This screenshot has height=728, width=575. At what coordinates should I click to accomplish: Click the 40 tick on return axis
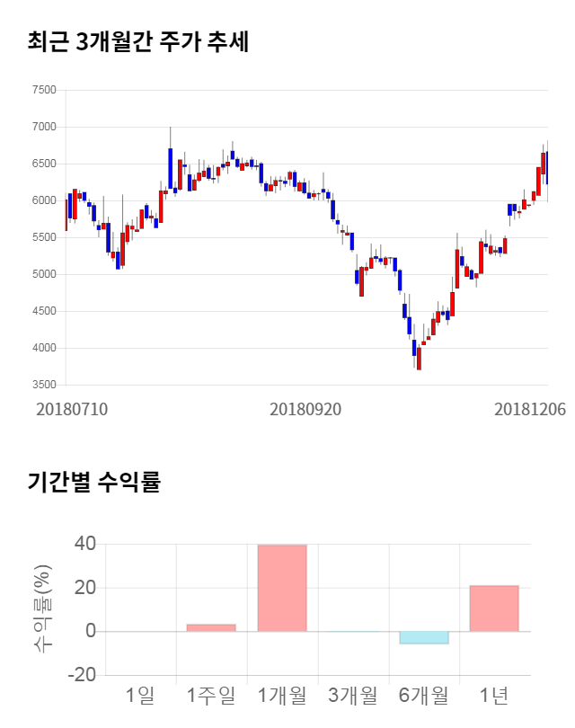85,544
